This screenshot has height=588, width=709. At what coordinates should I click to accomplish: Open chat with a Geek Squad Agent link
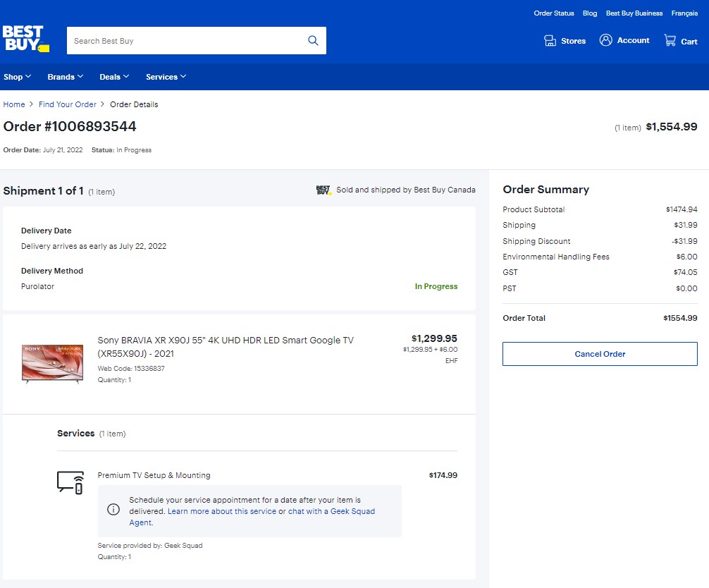[252, 517]
